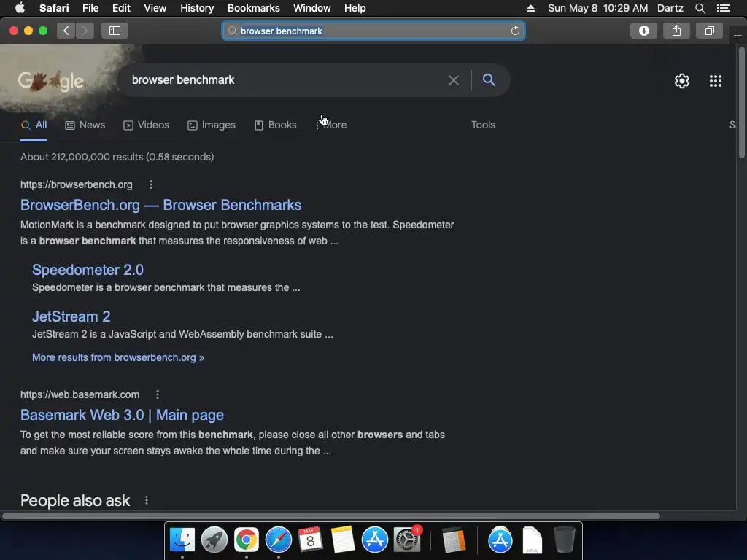Click into the Safari address bar
This screenshot has width=747, height=560.
coord(373,31)
